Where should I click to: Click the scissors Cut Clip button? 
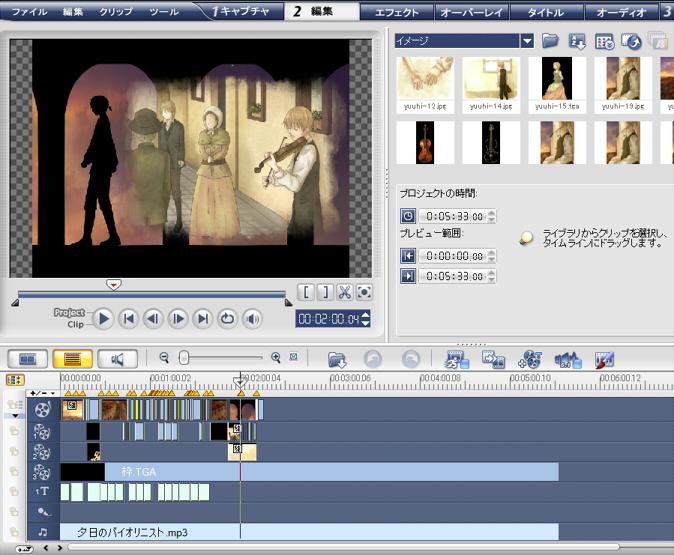click(344, 292)
